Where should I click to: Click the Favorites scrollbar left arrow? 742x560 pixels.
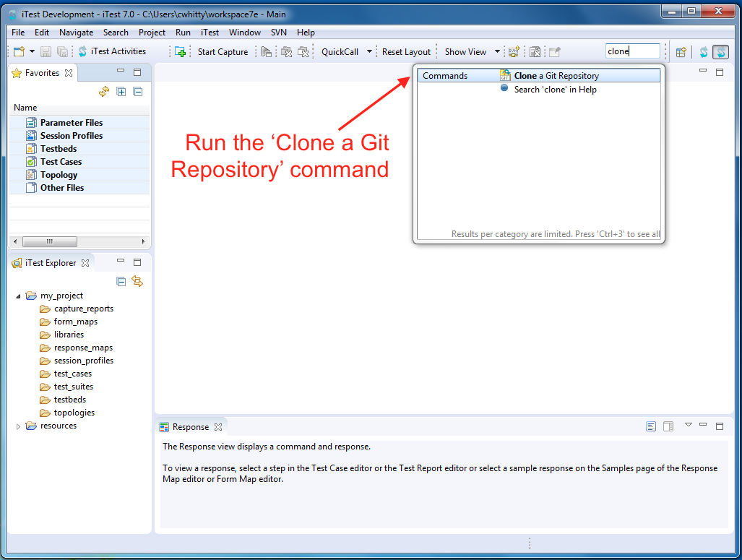[15, 241]
